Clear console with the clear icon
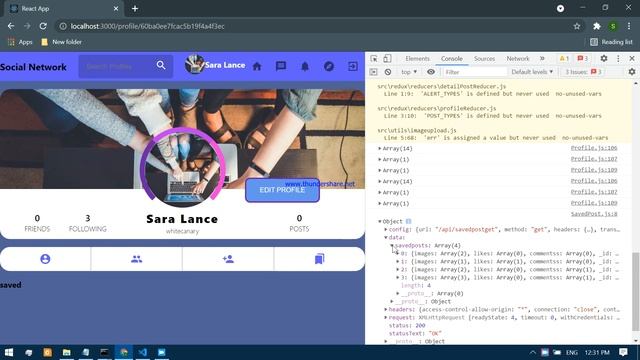 pos(388,72)
